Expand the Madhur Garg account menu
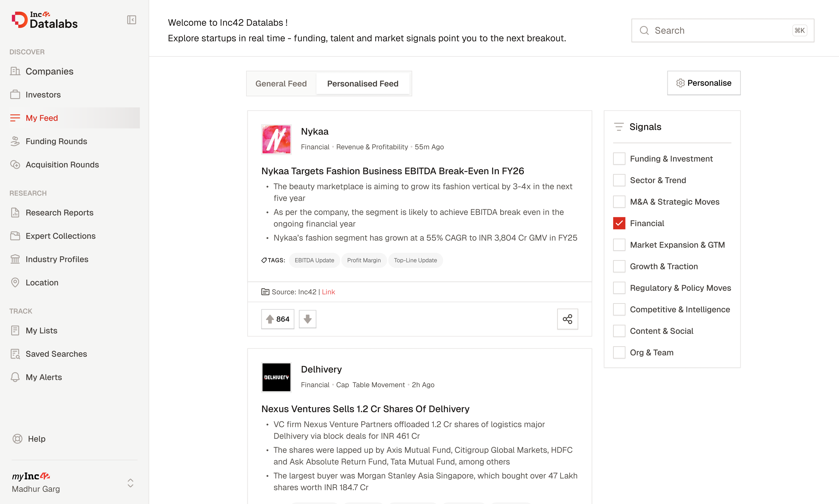The width and height of the screenshot is (839, 504). (x=130, y=483)
